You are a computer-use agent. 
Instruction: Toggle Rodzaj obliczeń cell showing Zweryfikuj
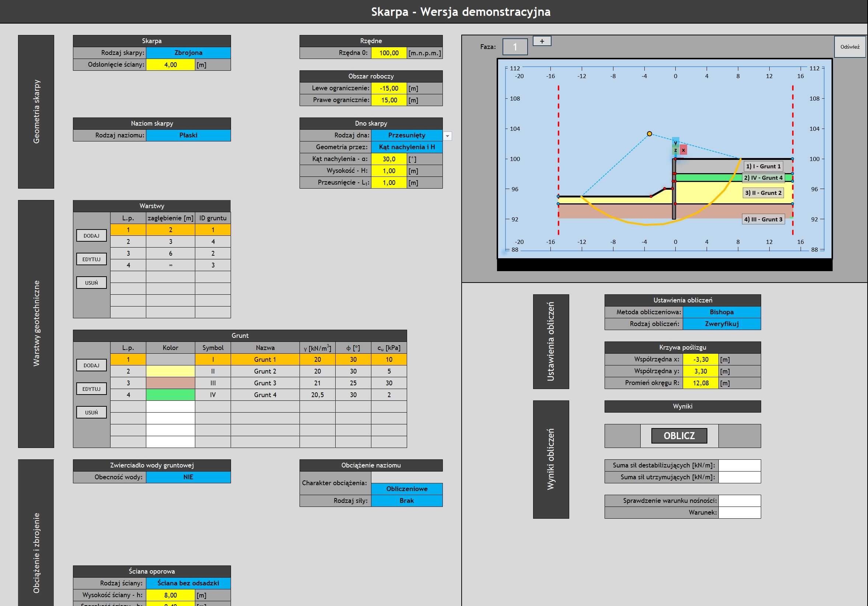721,324
